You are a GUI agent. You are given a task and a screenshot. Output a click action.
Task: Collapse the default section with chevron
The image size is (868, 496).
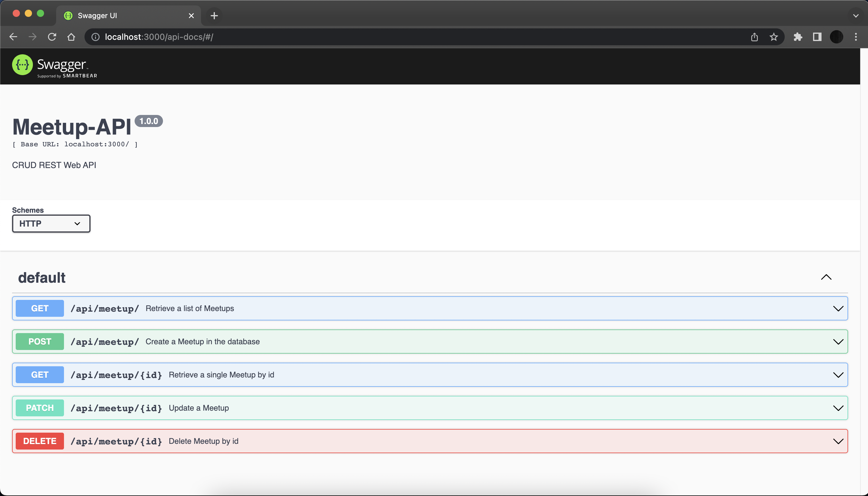[x=826, y=277]
